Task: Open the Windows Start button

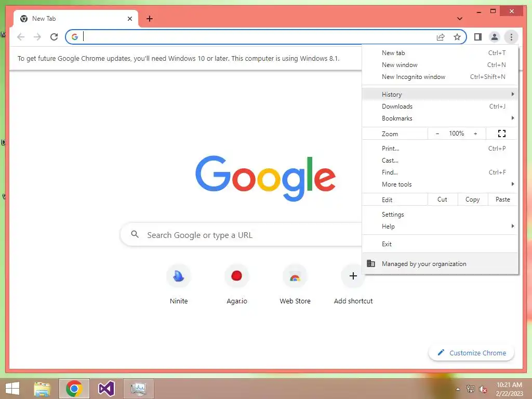Action: pos(12,389)
